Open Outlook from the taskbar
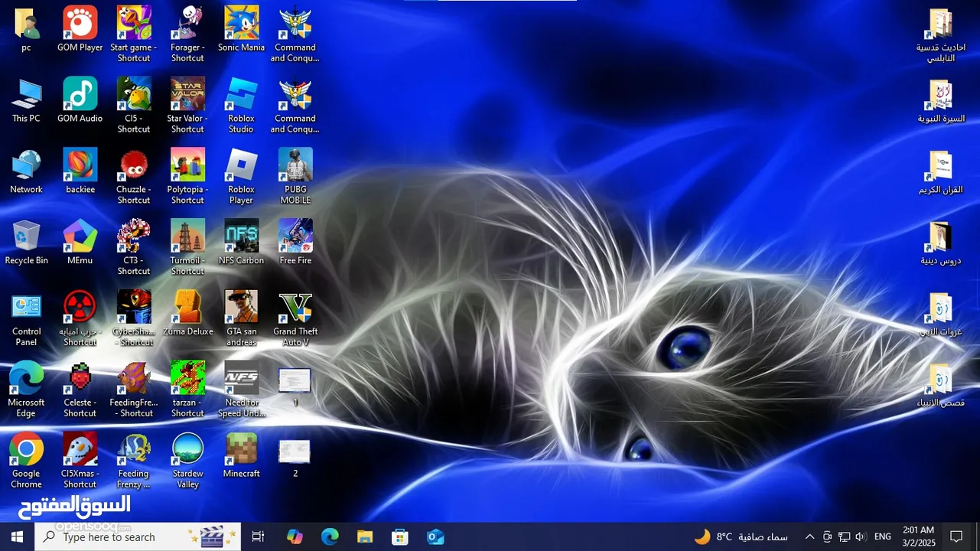The height and width of the screenshot is (551, 980). click(x=435, y=536)
